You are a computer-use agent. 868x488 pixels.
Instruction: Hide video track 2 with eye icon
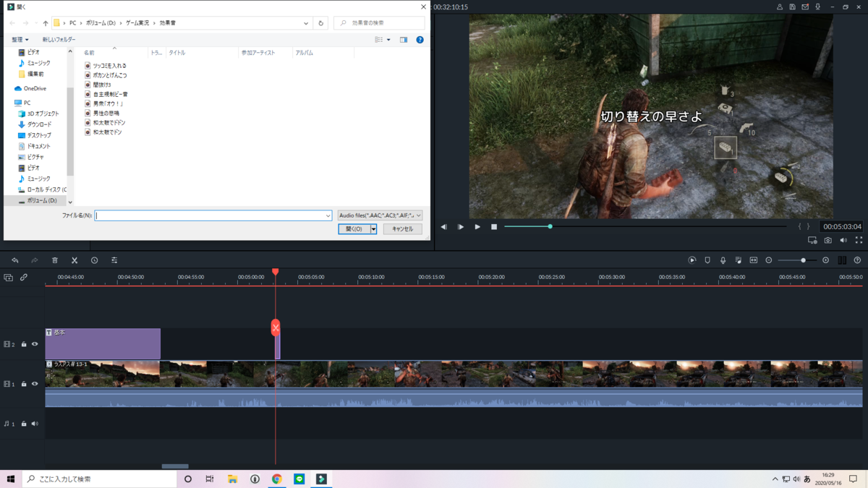tap(35, 344)
